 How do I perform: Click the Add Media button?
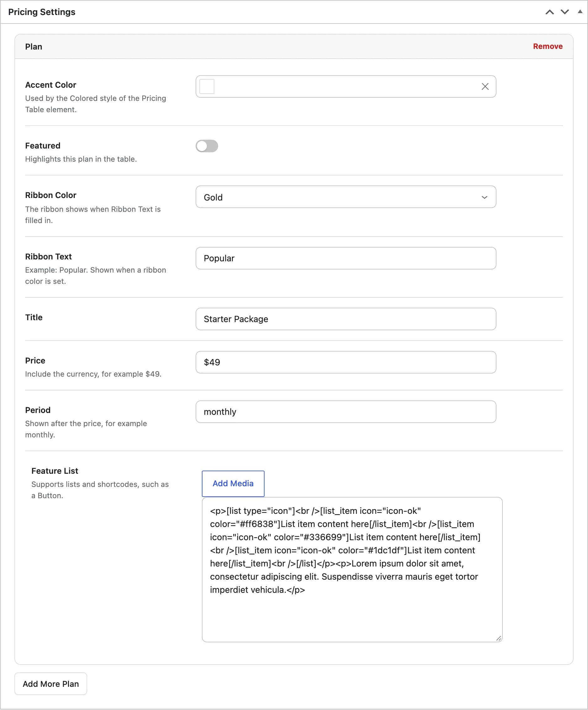[233, 483]
